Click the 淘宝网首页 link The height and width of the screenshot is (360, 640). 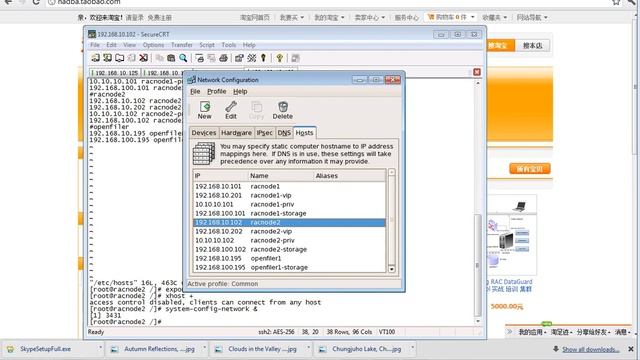255,18
